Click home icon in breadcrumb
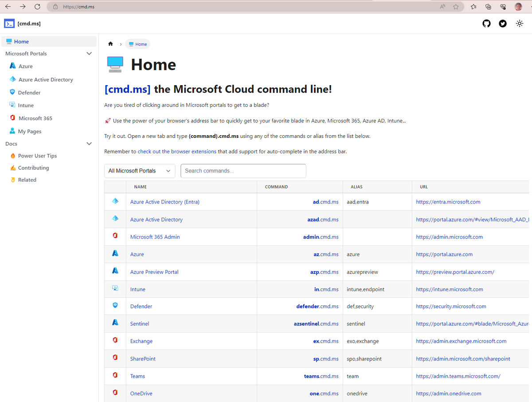The width and height of the screenshot is (532, 402). coord(110,44)
